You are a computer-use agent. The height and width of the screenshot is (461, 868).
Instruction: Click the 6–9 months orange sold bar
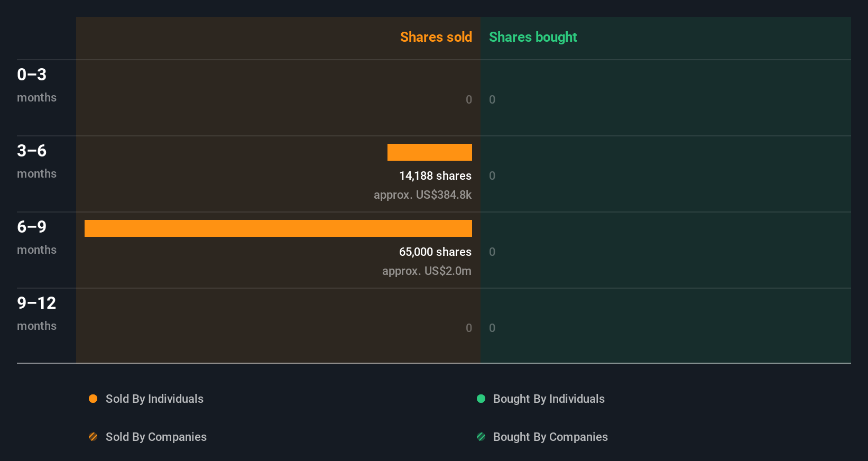coord(278,228)
